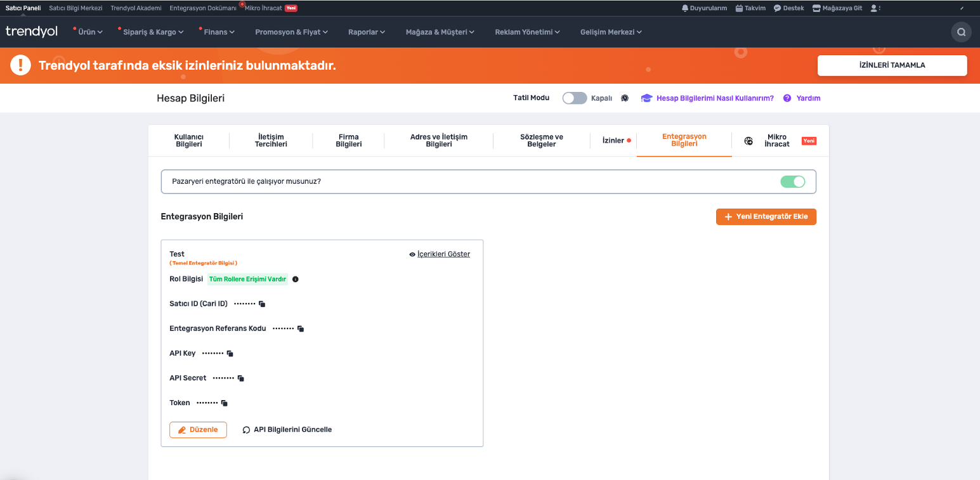Open Takvim calendar icon
The image size is (980, 480).
tap(739, 8)
